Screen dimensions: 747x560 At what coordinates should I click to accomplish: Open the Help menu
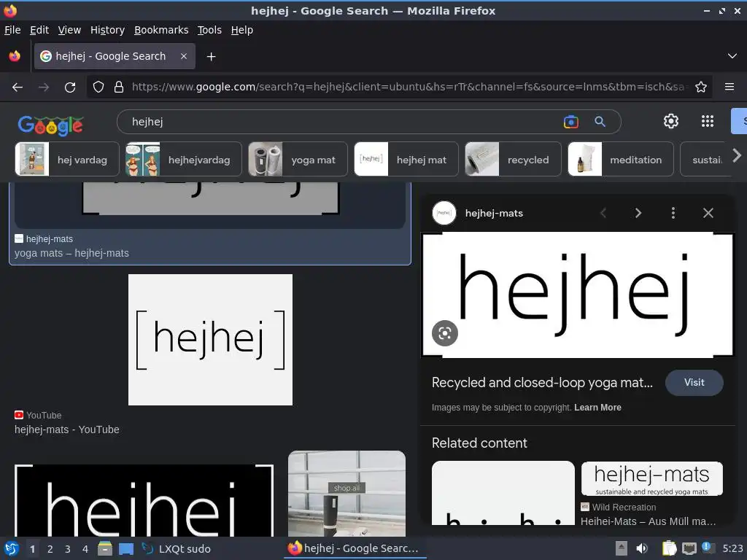[x=242, y=30]
